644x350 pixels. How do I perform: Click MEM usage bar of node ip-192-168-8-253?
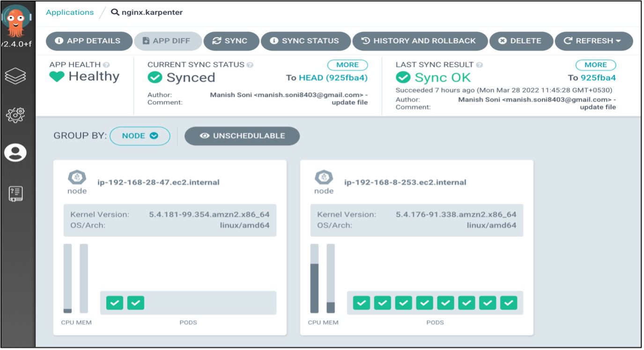[x=331, y=278]
